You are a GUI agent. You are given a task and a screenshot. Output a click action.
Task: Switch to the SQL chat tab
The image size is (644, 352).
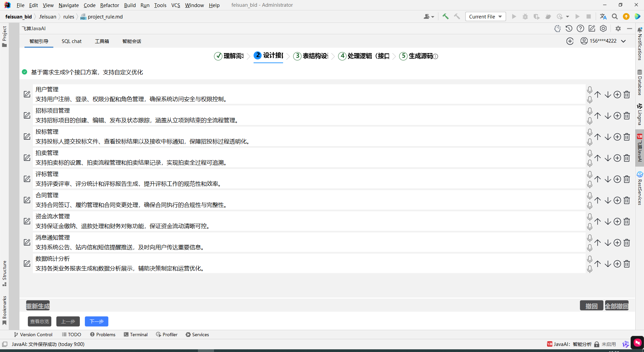click(71, 41)
